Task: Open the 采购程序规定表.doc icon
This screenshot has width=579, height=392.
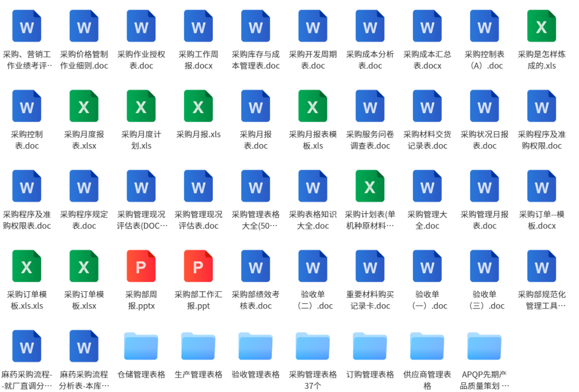Action: [x=84, y=186]
